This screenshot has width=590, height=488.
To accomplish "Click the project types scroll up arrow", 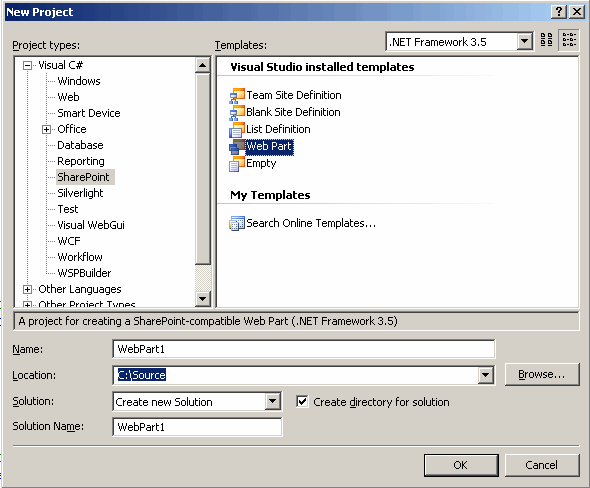I will click(203, 65).
